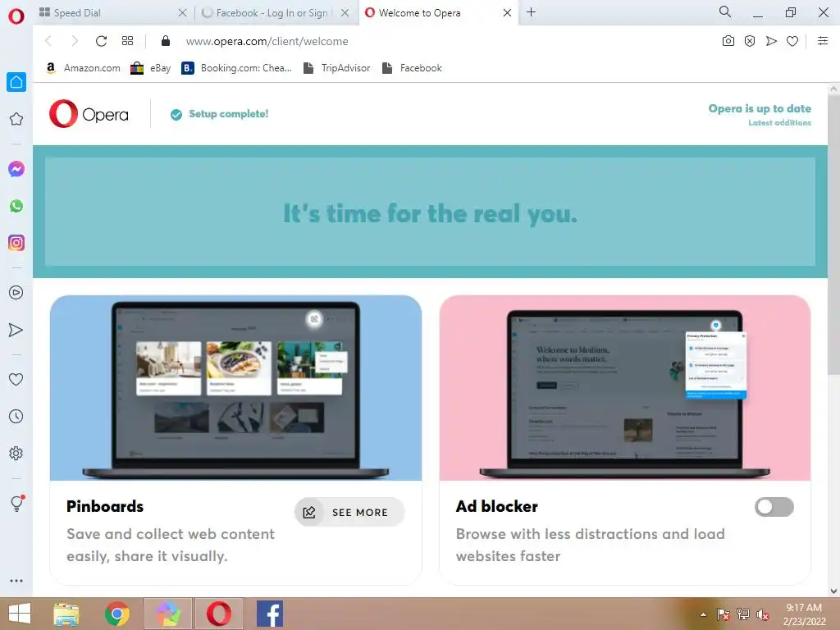Image resolution: width=840 pixels, height=630 pixels.
Task: Open Facebook app in taskbar
Action: 269,614
